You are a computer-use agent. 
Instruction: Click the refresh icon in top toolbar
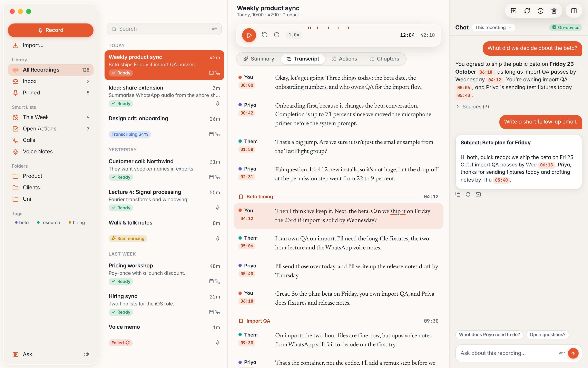tap(527, 11)
